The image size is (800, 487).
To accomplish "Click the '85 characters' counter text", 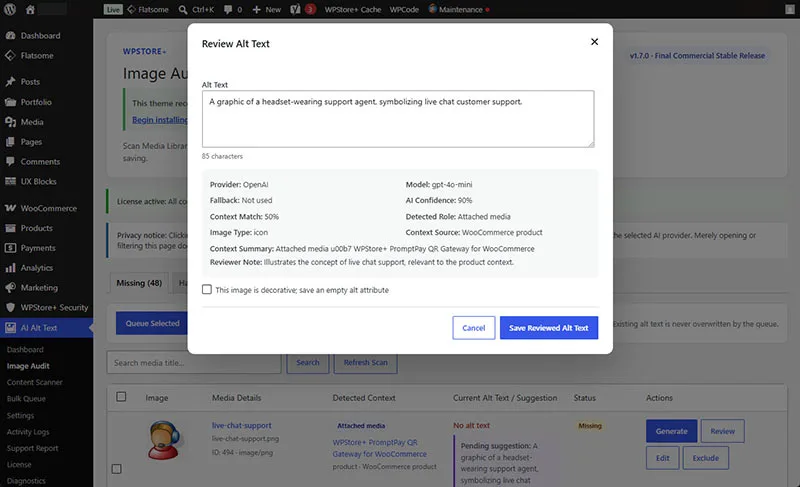I will 222,157.
